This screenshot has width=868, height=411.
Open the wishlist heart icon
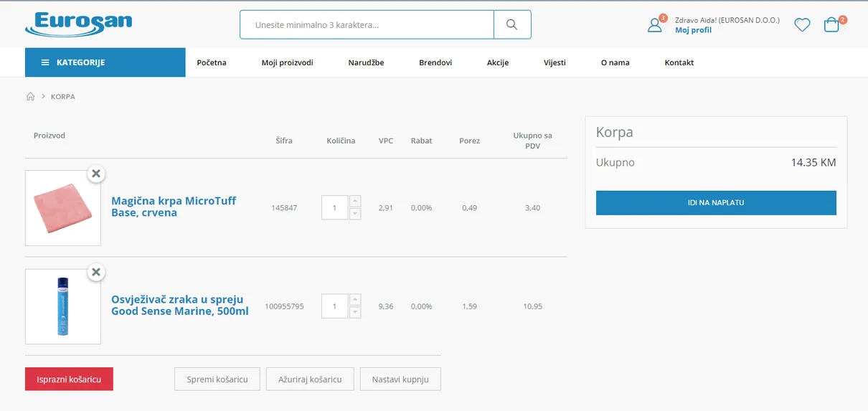click(x=802, y=25)
